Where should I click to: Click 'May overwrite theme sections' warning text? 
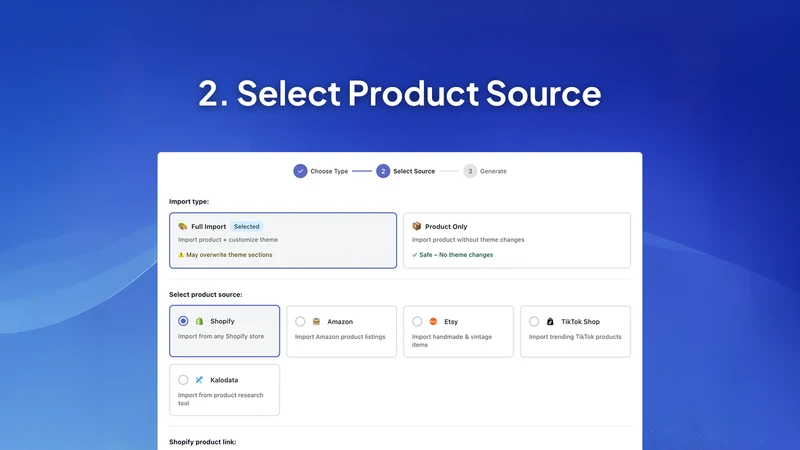(229, 255)
